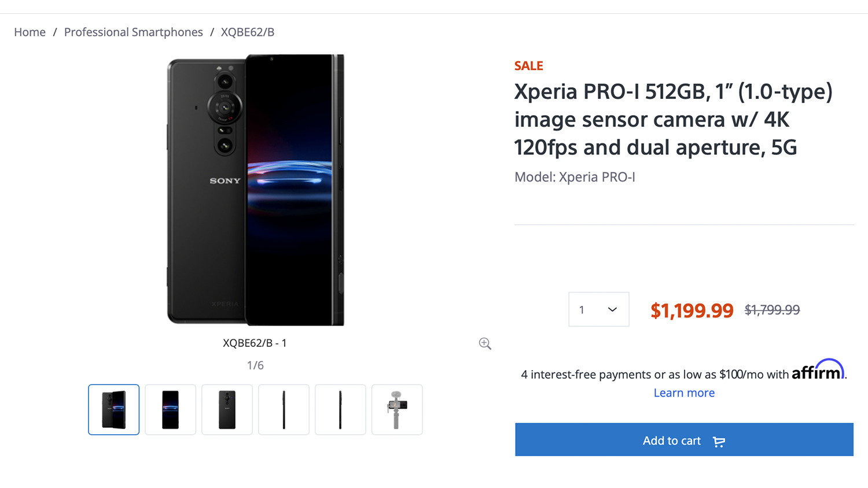The image size is (868, 488).
Task: Click the red $1,199.99 sale price
Action: pyautogui.click(x=692, y=310)
